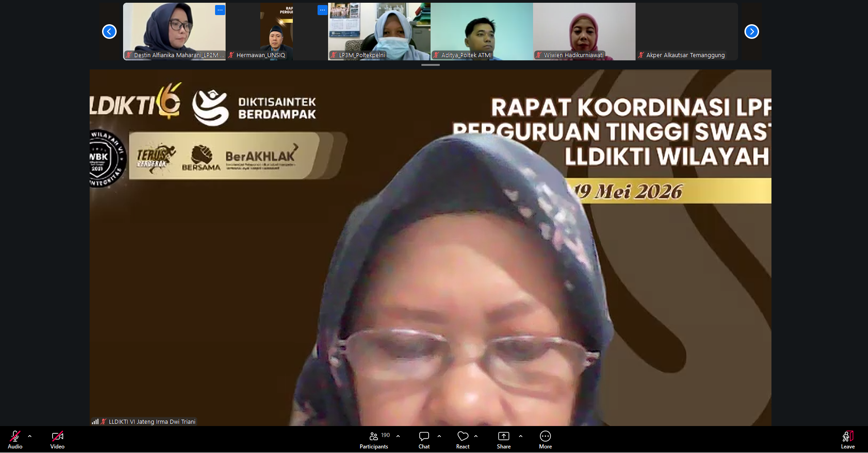Open the Participants panel
Image resolution: width=868 pixels, height=453 pixels.
click(374, 440)
